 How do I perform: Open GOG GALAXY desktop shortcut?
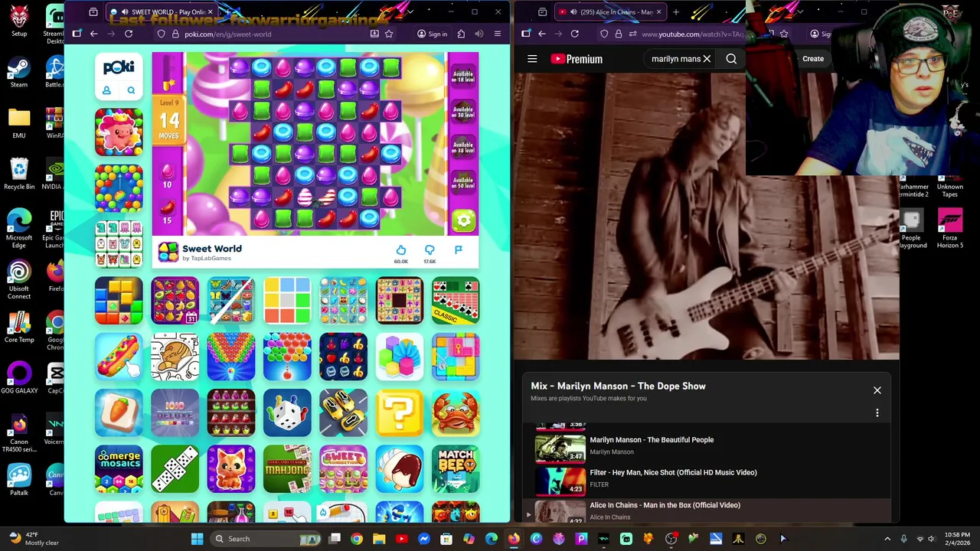point(19,378)
